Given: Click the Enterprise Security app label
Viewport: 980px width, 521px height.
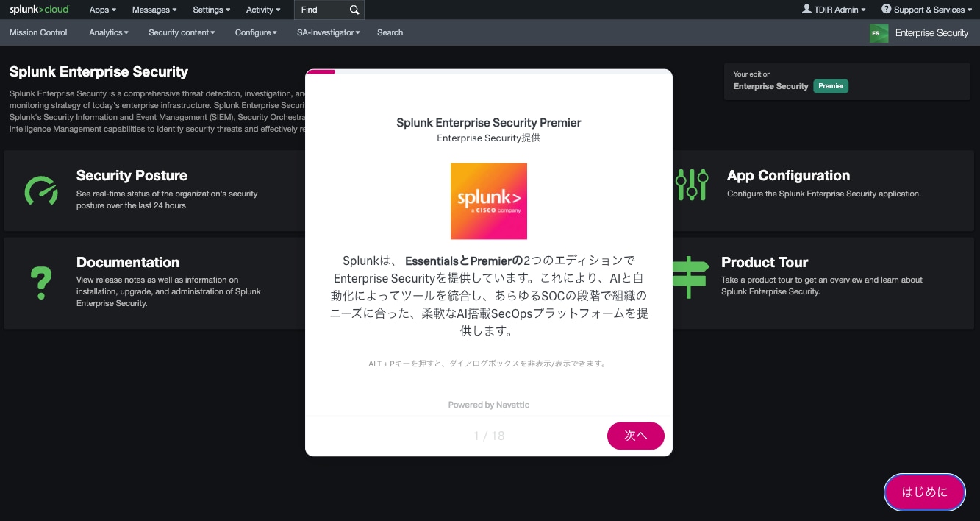Looking at the screenshot, I should 931,33.
